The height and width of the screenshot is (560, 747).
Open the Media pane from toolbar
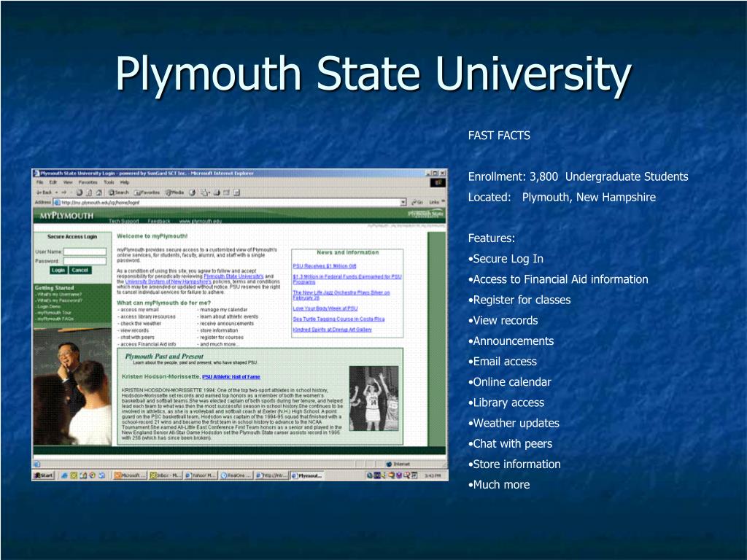[x=174, y=192]
